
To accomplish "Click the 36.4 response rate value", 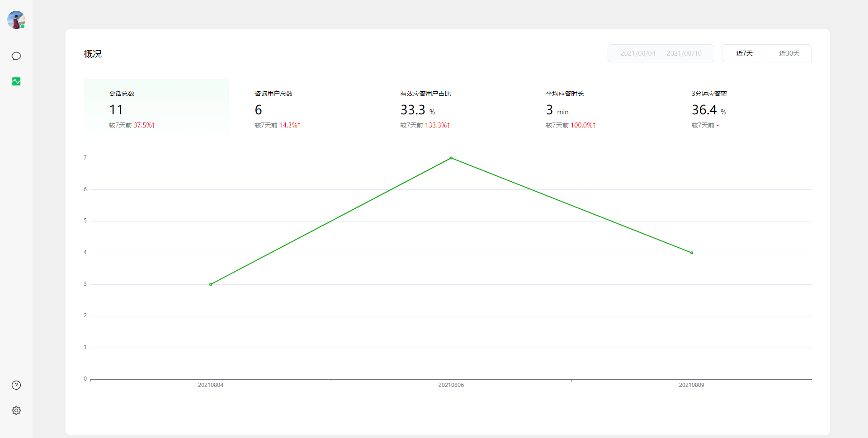I will point(704,110).
